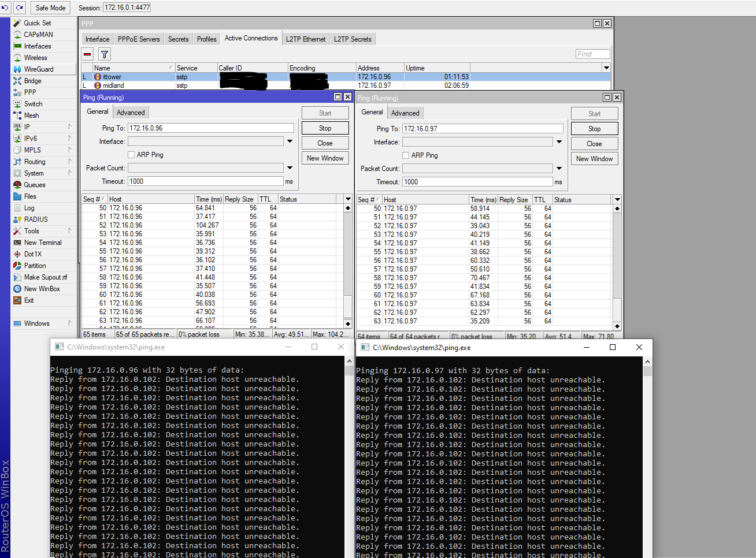Expand MPLS submenu

pyautogui.click(x=70, y=150)
